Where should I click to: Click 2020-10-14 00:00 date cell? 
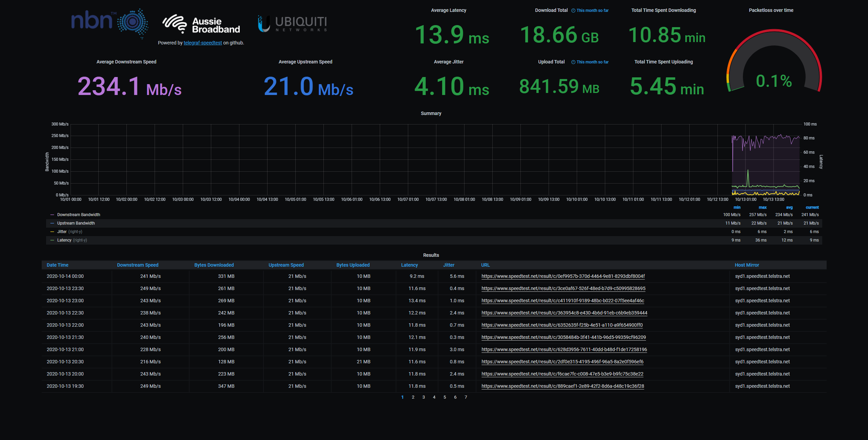(x=65, y=276)
